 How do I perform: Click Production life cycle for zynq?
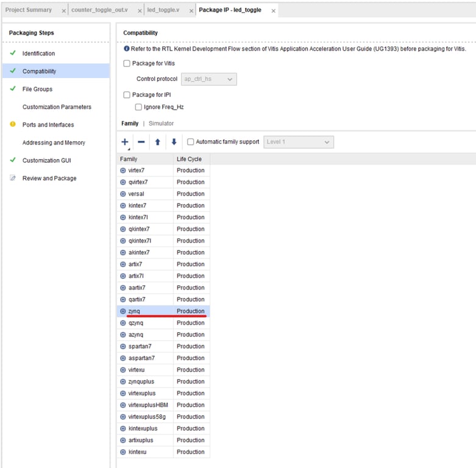[191, 311]
